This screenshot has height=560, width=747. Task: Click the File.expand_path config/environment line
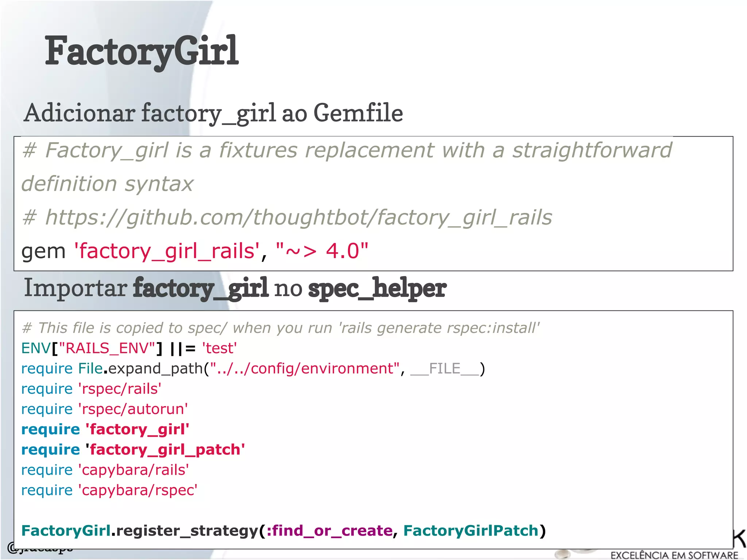[x=253, y=369]
